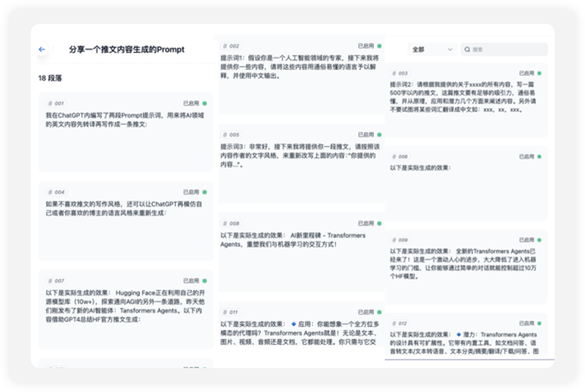The image size is (585, 392).
Task: Select the # 003 segment number
Action: point(400,73)
